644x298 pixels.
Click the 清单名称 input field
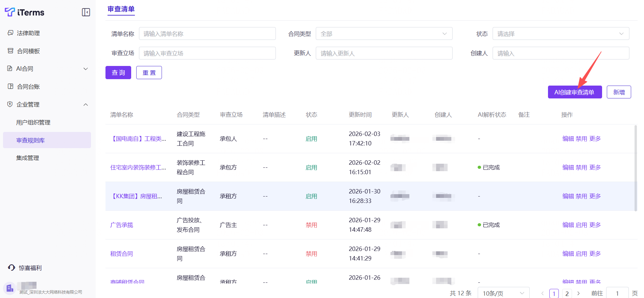207,34
